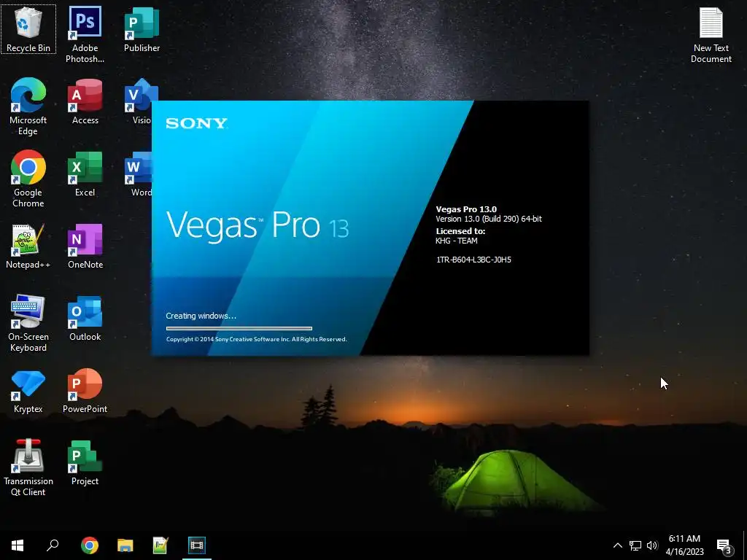Open the Recycle Bin desktop icon
747x560 pixels.
[x=28, y=28]
